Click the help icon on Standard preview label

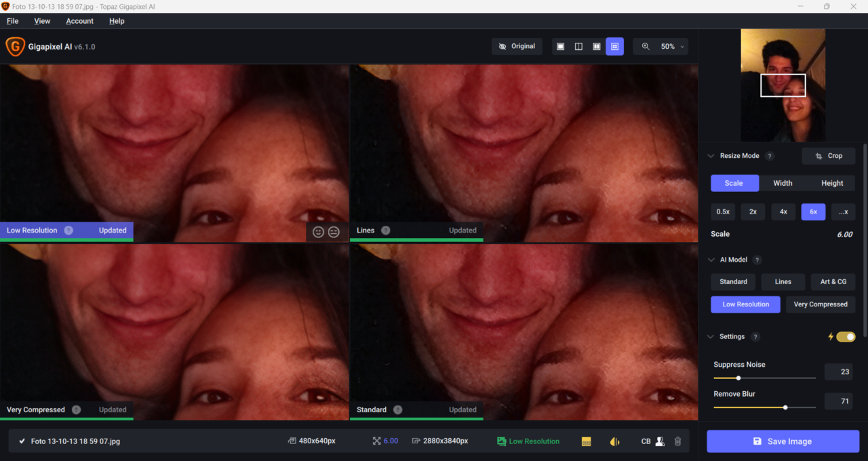pos(397,409)
